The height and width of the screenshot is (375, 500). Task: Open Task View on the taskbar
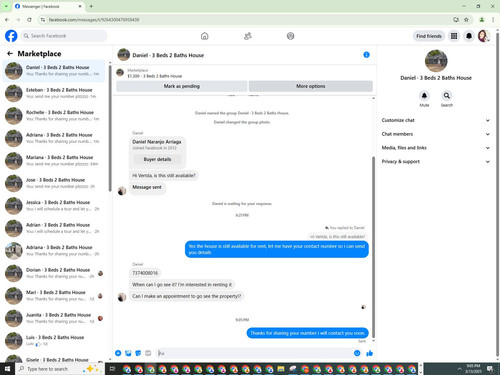click(112, 369)
